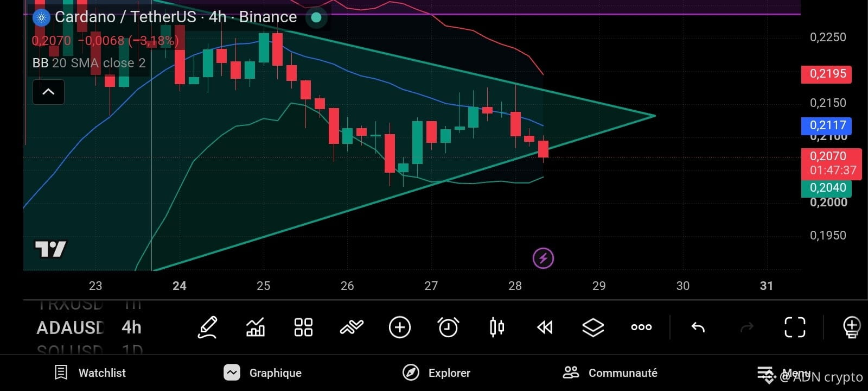Viewport: 868px width, 391px height.
Task: Tap the 0,2000 price scale value
Action: [x=828, y=203]
